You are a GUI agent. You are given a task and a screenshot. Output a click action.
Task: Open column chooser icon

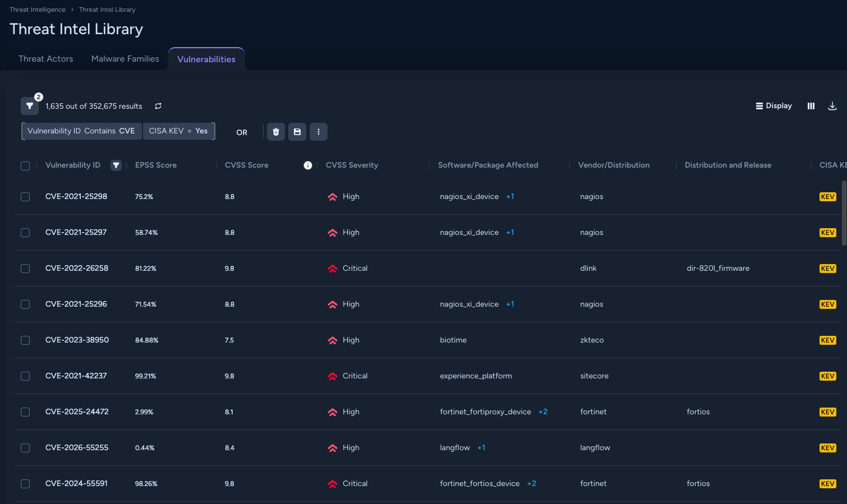click(811, 106)
